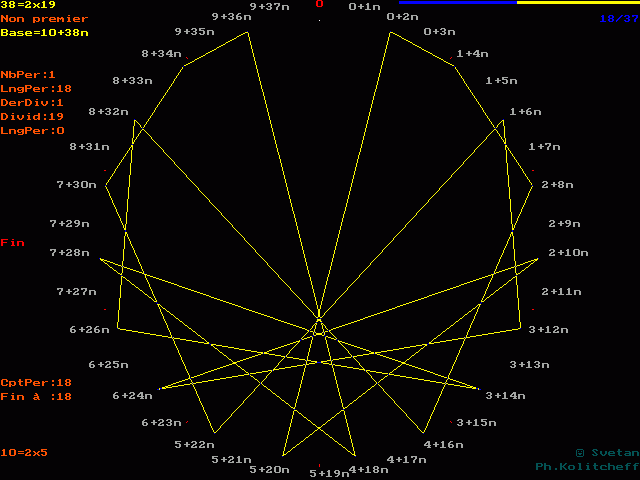This screenshot has width=640, height=480.
Task: Click the 7+28n point label
Action: coord(70,253)
